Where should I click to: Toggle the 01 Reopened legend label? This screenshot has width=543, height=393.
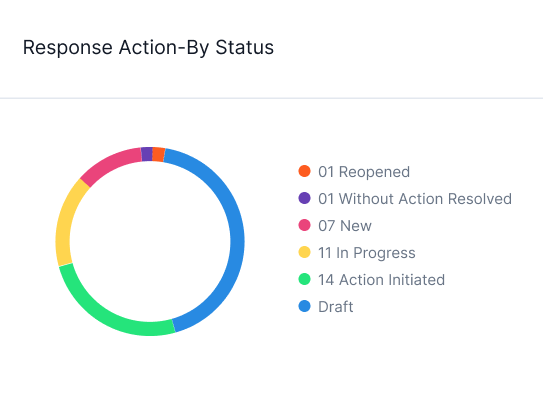tap(364, 172)
